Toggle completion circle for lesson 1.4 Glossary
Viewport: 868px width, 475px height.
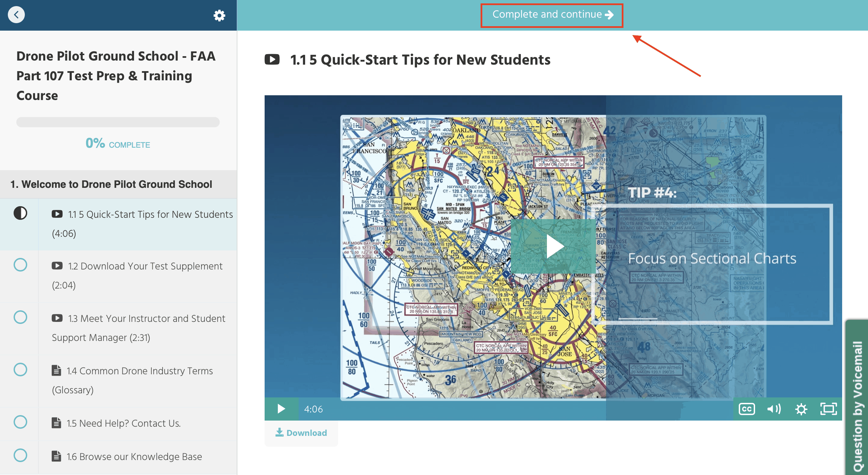coord(20,370)
